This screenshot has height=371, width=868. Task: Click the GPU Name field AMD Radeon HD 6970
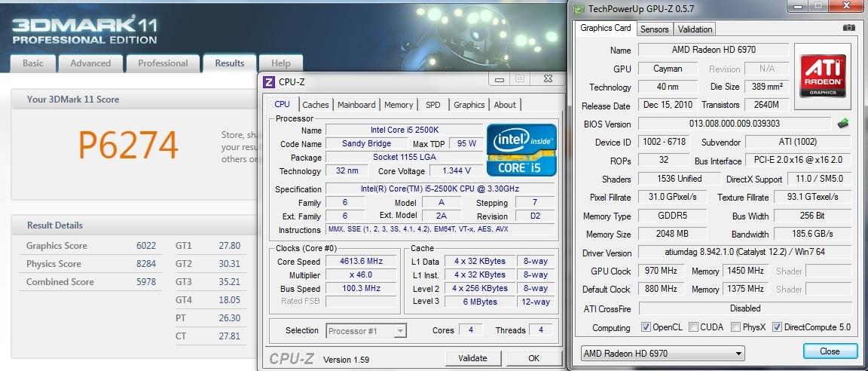[x=713, y=49]
